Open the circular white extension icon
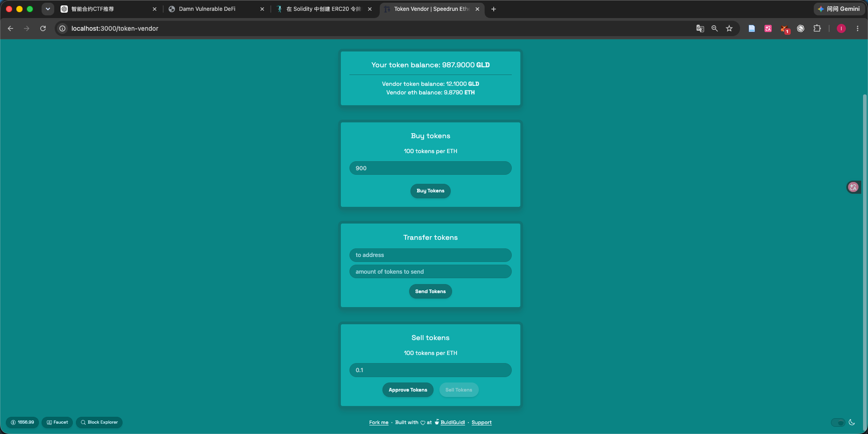This screenshot has width=868, height=434. [801, 28]
